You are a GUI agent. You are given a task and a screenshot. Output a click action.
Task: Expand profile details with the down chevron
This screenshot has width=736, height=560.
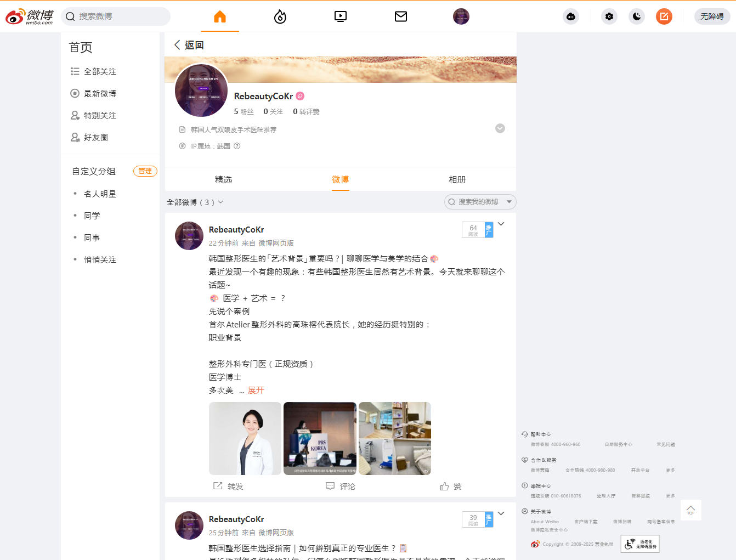500,128
